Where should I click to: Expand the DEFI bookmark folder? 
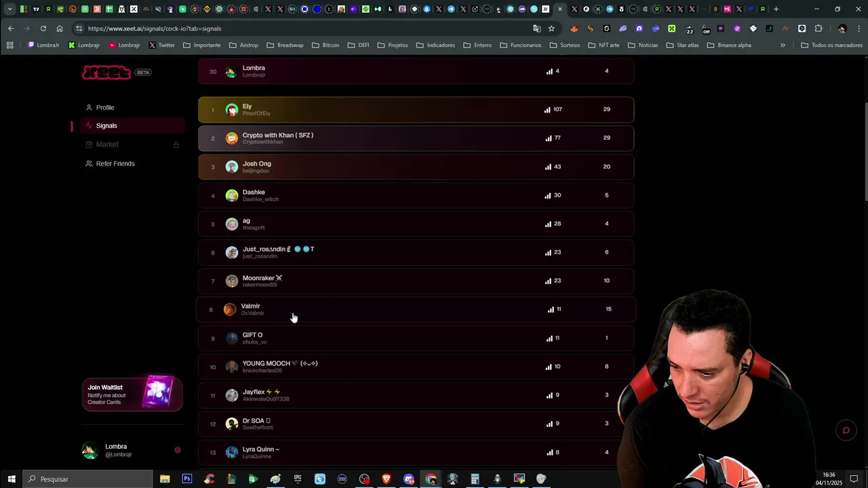(x=359, y=45)
